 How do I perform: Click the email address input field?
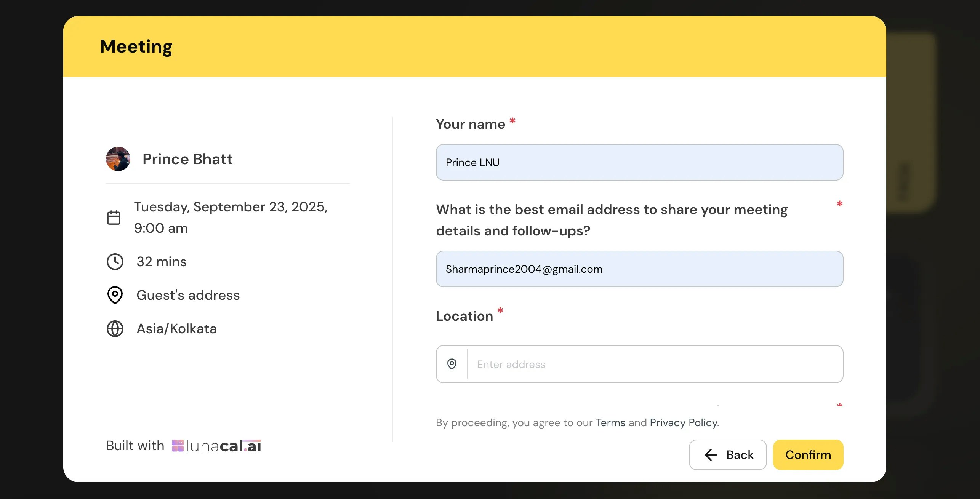[639, 269]
